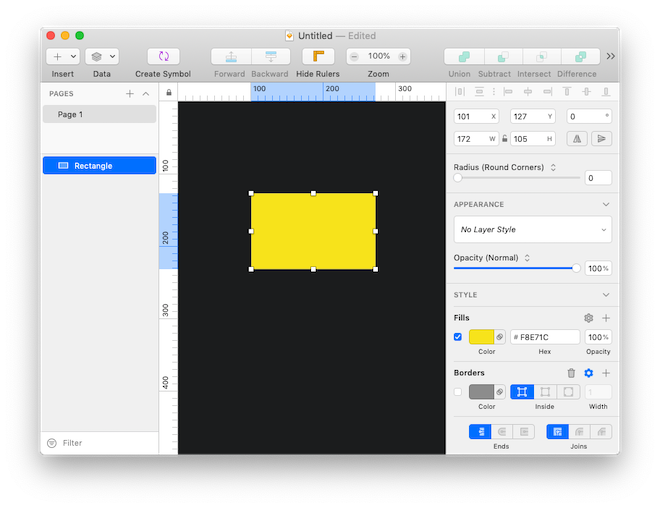The image size is (660, 508).
Task: Open the No Layer Style dropdown
Action: coord(532,230)
